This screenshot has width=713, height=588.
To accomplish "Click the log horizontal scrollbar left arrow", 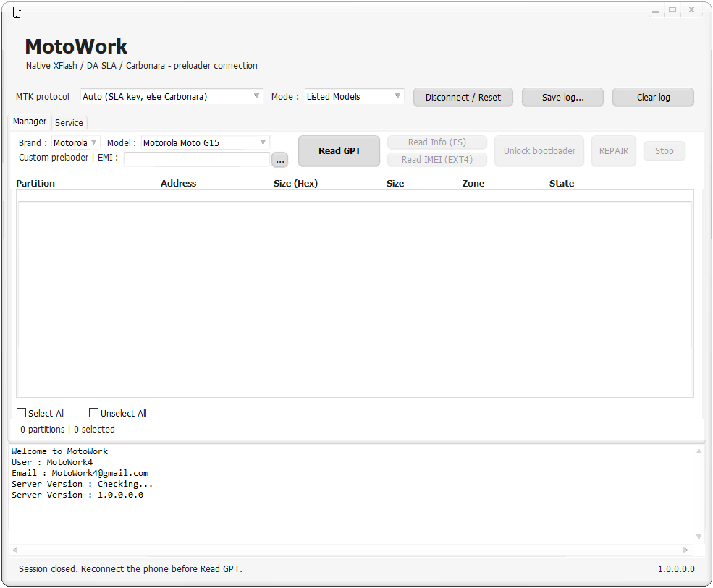I will point(14,550).
